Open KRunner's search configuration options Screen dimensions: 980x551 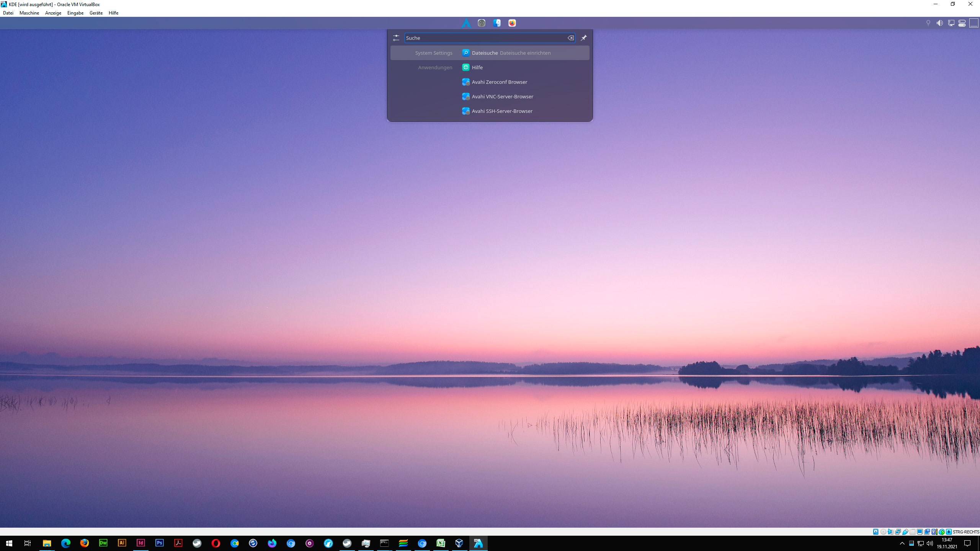point(396,37)
